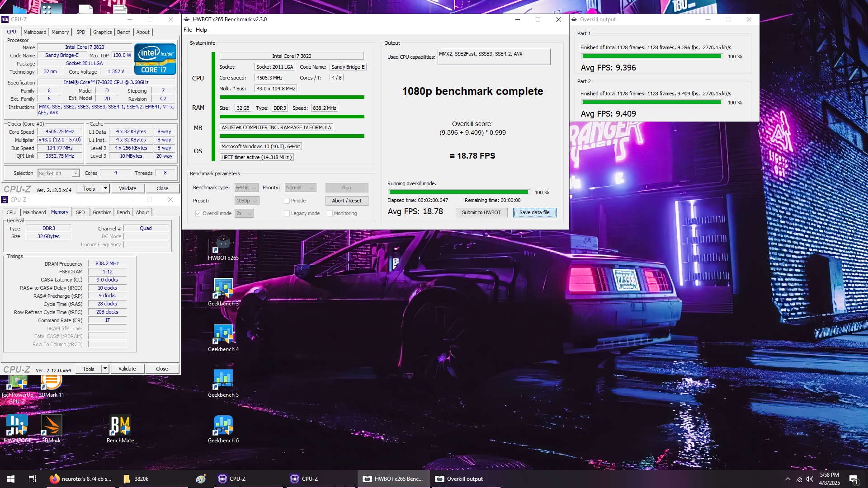Toggle the Overkill mode checkbox
This screenshot has height=488, width=868.
pyautogui.click(x=198, y=213)
